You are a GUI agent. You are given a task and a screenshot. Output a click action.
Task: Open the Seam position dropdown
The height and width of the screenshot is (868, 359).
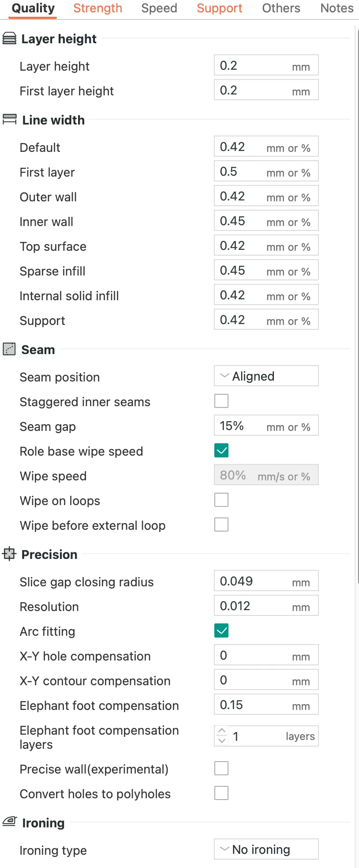point(266,376)
